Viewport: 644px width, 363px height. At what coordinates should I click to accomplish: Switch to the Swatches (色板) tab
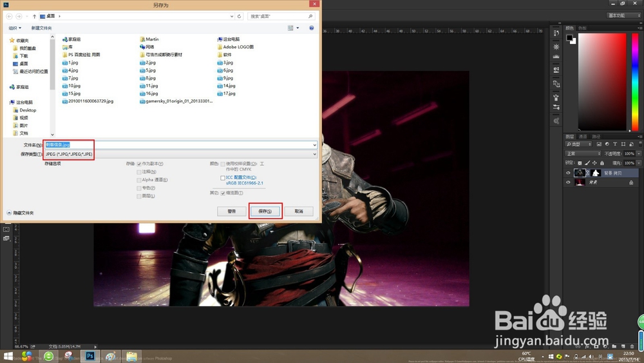(582, 28)
